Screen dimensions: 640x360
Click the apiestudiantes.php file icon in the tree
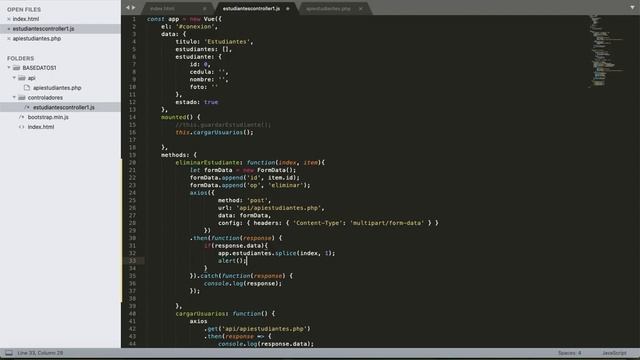point(27,88)
